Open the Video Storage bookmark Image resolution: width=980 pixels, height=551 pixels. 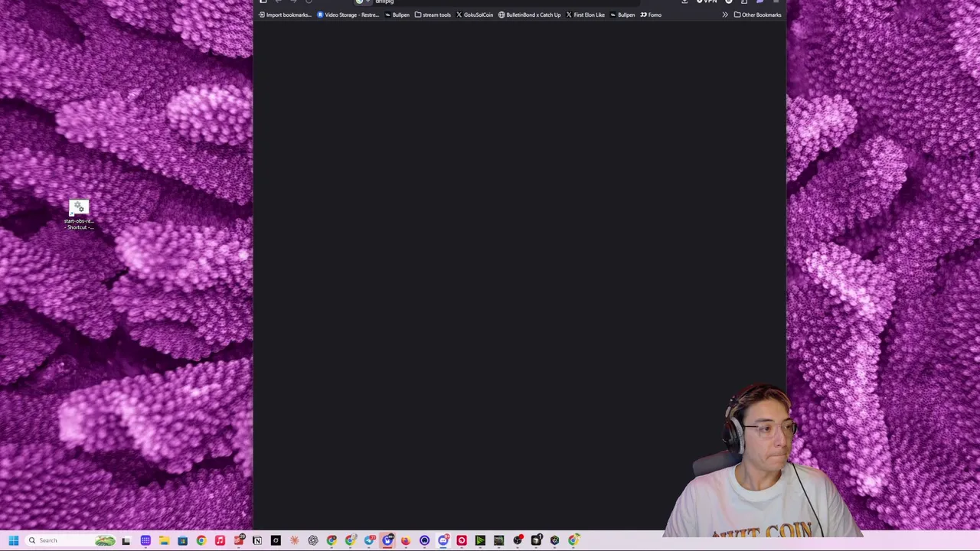coord(348,15)
